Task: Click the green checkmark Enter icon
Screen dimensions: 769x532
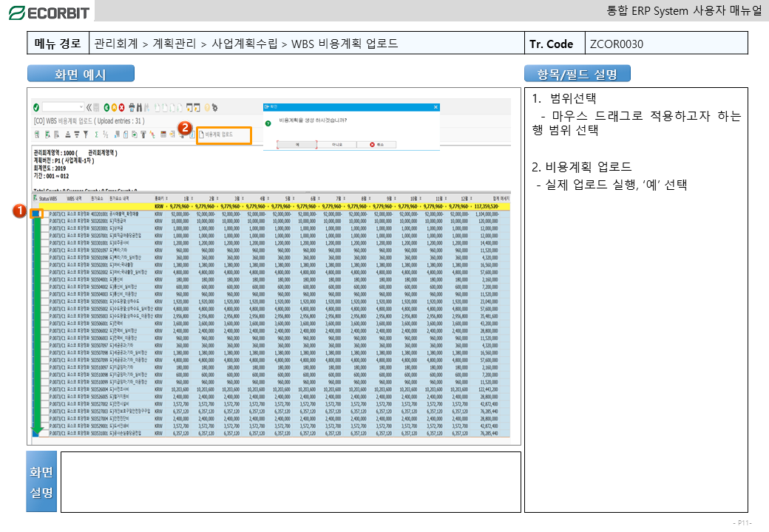Action: [35, 107]
